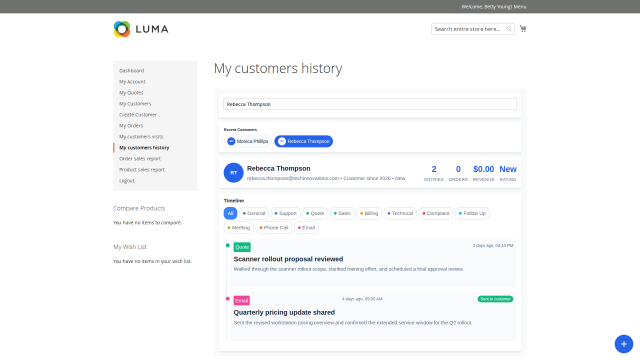
Task: Go to My Quotes
Action: 131,93
